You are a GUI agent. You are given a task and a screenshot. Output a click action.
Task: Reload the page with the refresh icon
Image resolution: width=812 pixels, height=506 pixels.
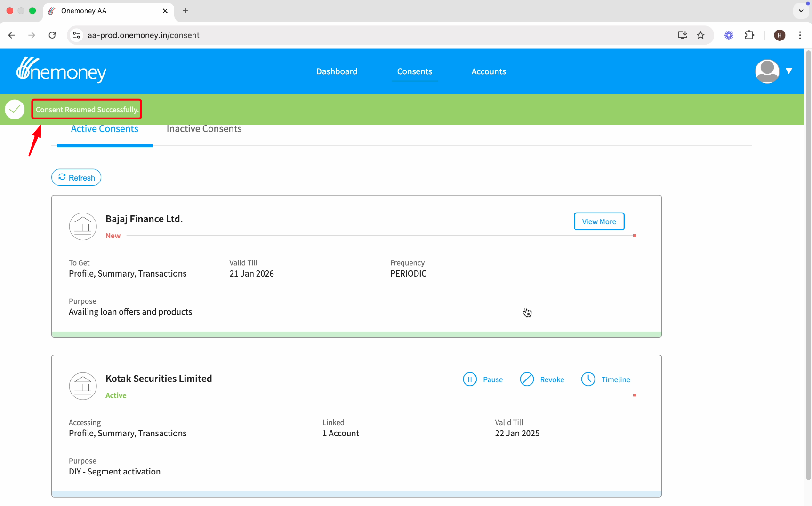[52, 35]
